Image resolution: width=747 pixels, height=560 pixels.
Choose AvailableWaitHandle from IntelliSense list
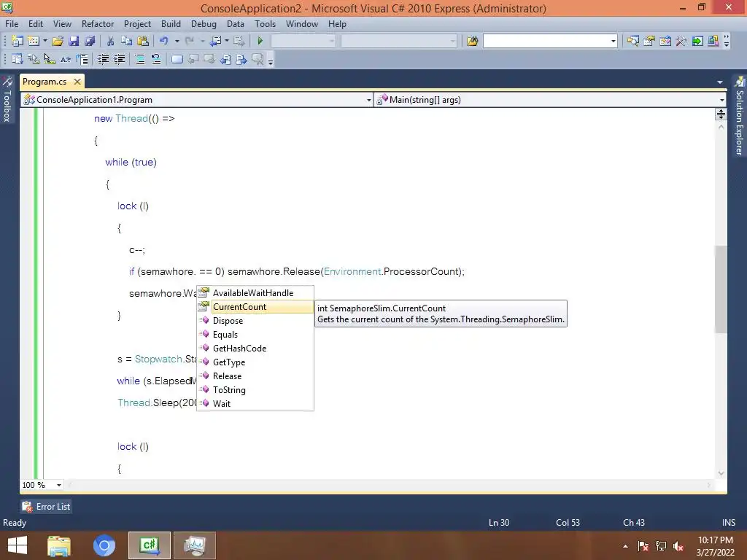[255, 293]
